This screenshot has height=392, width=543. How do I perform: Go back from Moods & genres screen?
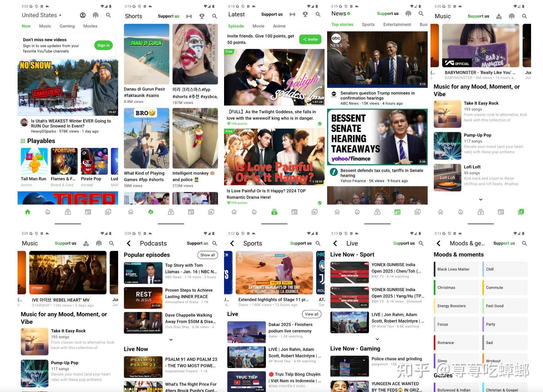438,243
